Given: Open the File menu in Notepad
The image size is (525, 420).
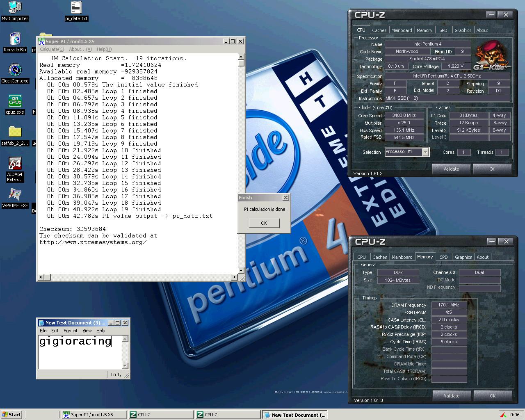Looking at the screenshot, I should click(x=43, y=331).
